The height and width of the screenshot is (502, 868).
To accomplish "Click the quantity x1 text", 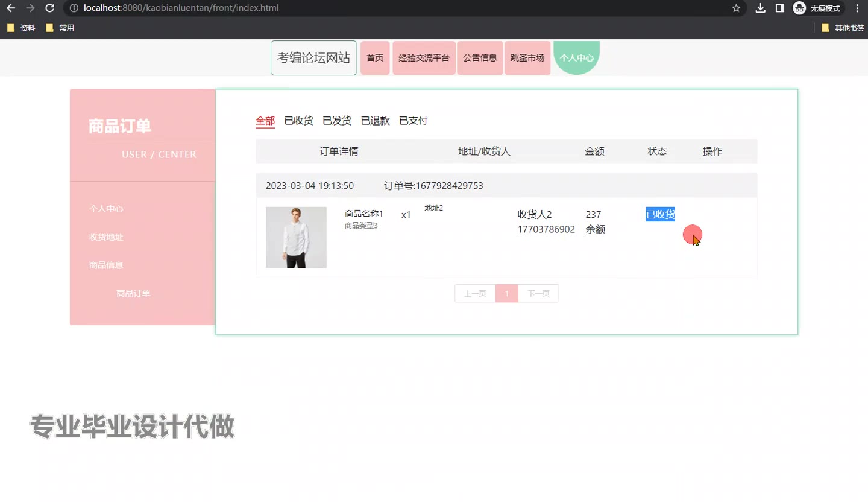I will point(406,214).
